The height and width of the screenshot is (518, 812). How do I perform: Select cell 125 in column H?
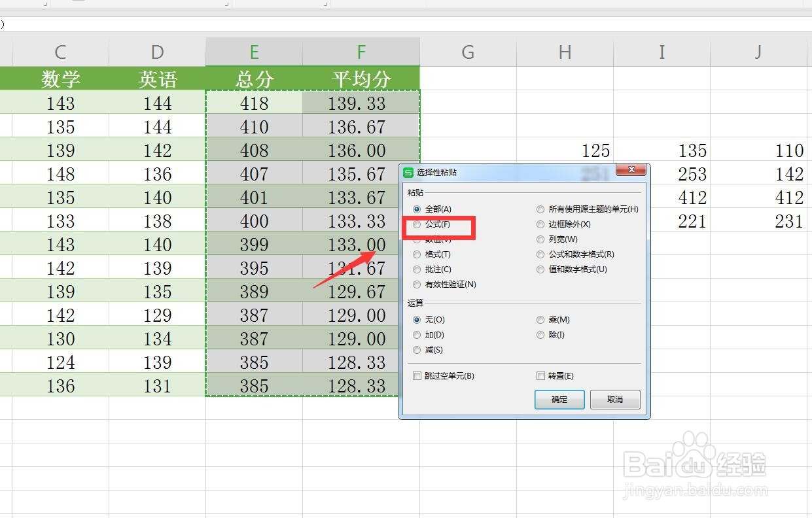point(565,150)
